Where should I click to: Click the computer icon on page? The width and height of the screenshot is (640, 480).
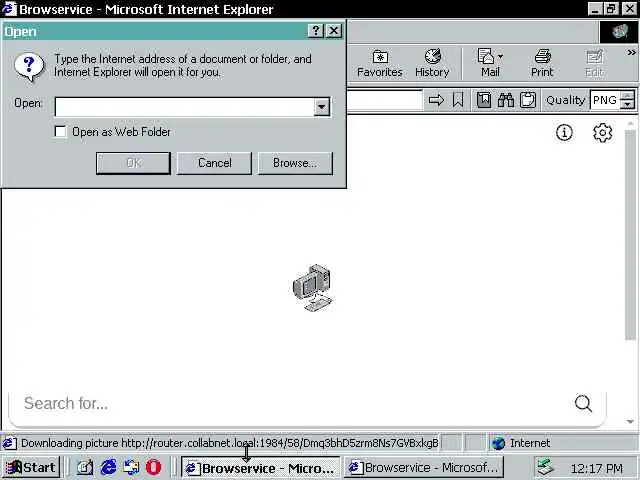pos(312,288)
